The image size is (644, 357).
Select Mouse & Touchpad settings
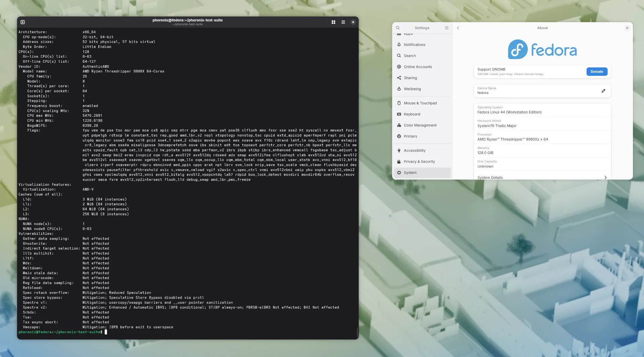pos(422,103)
